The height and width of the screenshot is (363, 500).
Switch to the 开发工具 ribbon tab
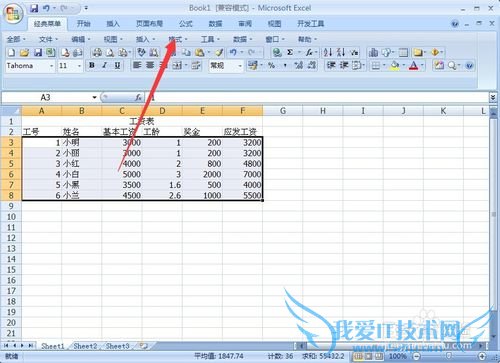tap(311, 24)
